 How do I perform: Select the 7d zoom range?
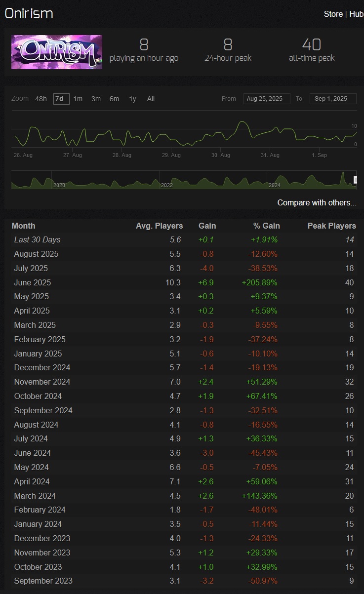tap(61, 99)
